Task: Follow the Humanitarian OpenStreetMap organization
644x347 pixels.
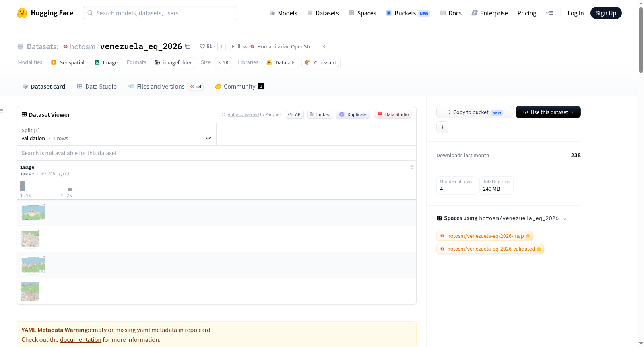Action: click(x=275, y=46)
